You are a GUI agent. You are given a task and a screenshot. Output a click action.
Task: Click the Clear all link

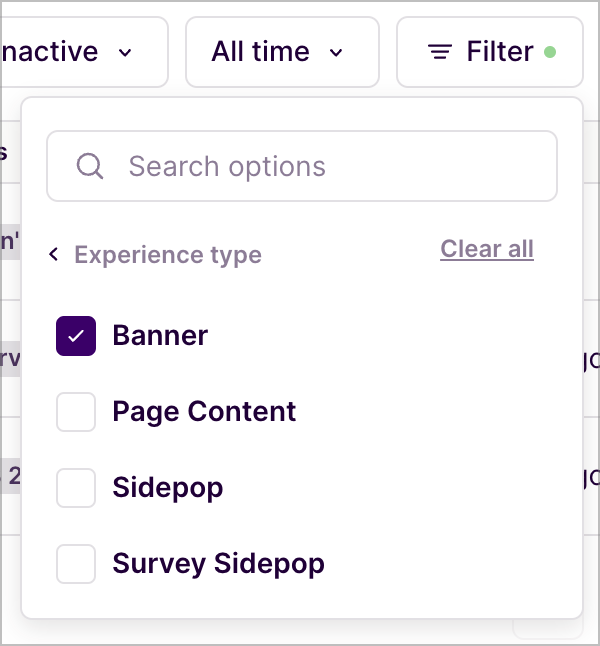point(487,249)
